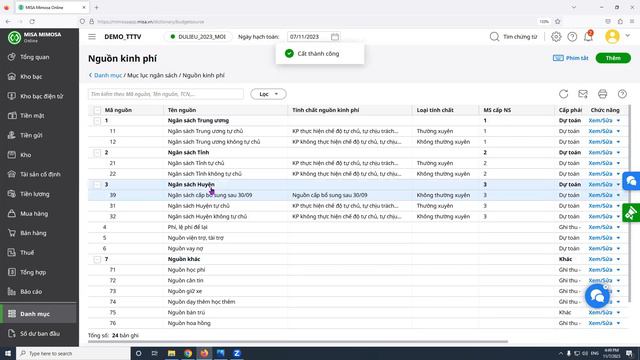This screenshot has height=360, width=640.
Task: Open action dropdown for Phí, lệ phí để lại
Action: [x=618, y=227]
